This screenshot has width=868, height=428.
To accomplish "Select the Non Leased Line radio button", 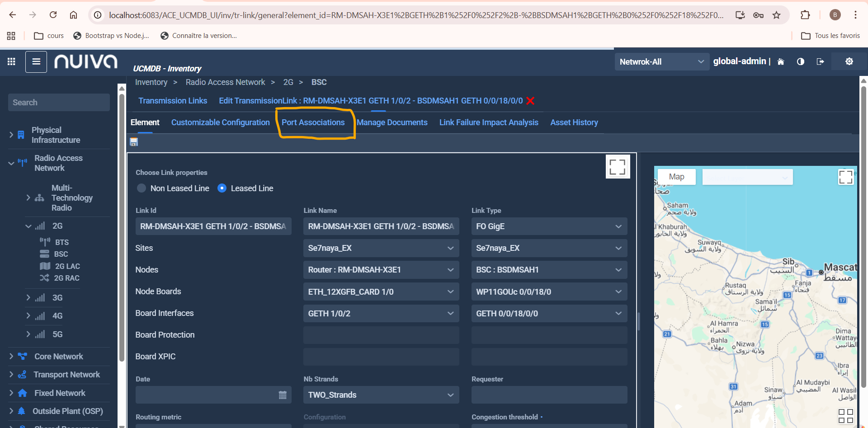I will 142,188.
